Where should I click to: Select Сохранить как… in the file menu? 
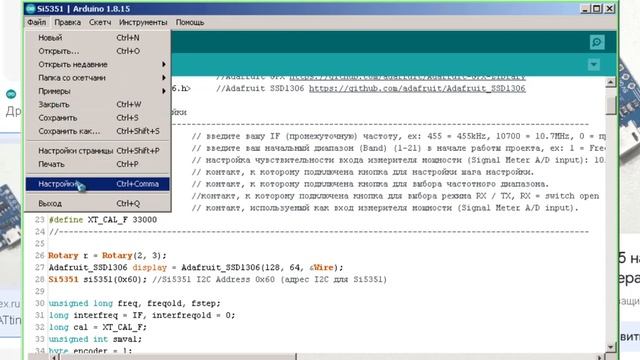click(x=98, y=131)
